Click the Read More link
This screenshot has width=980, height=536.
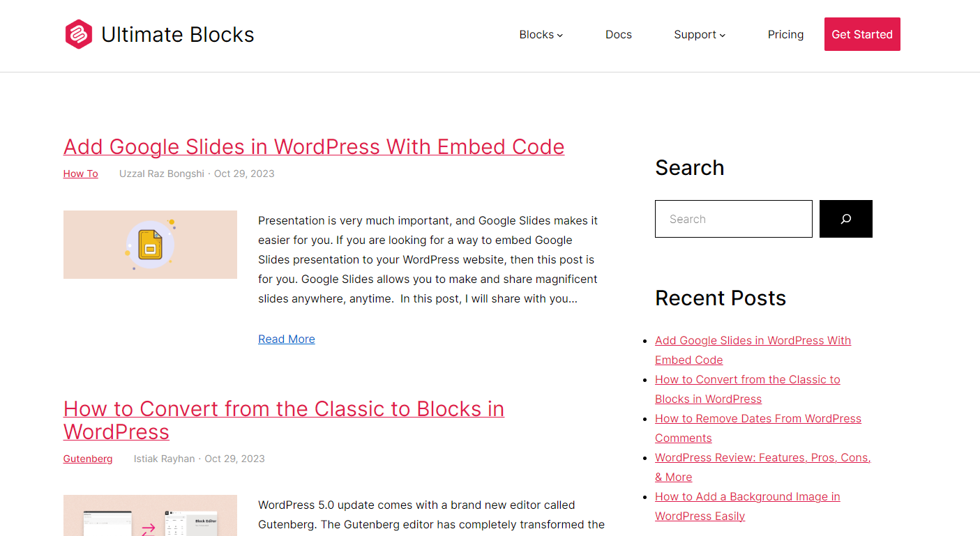(x=286, y=339)
